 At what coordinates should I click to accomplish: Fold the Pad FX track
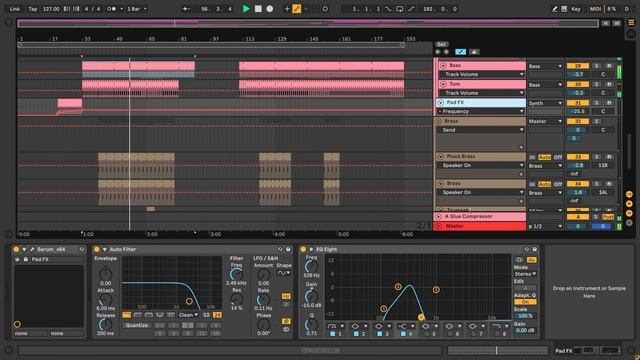[x=440, y=102]
